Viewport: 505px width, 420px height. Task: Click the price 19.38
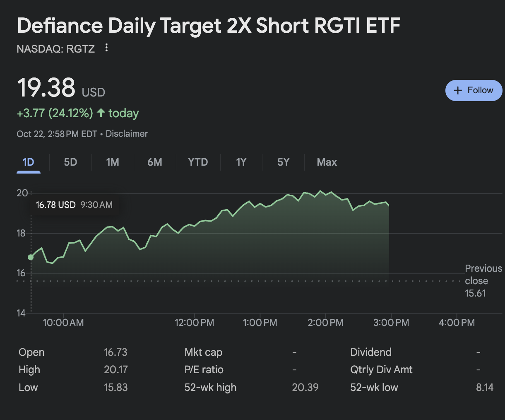(46, 88)
